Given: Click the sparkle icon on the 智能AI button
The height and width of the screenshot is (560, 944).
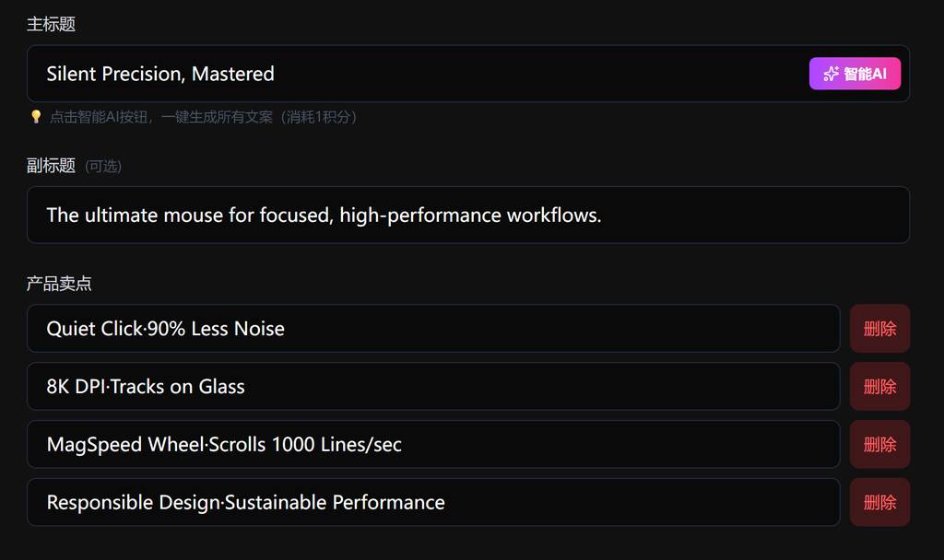Looking at the screenshot, I should 831,74.
